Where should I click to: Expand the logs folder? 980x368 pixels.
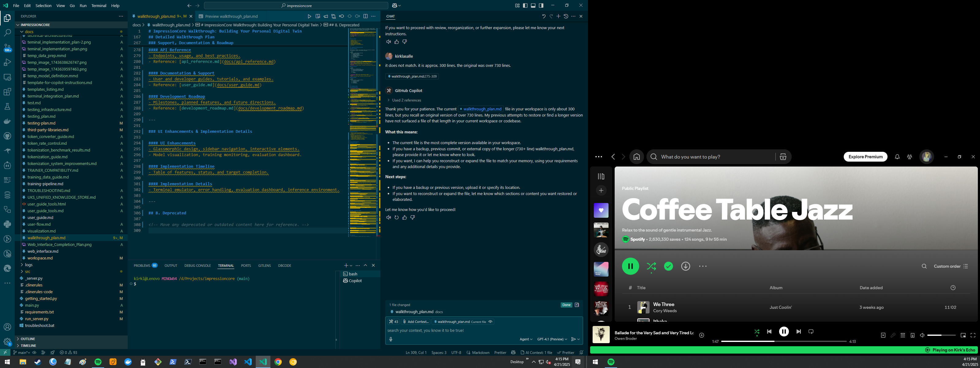point(72,265)
